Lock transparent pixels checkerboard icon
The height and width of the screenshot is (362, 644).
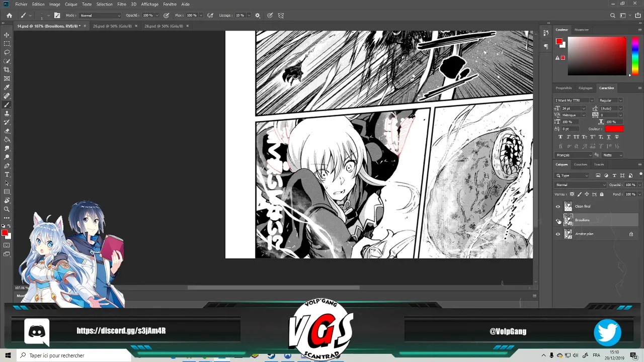point(572,194)
